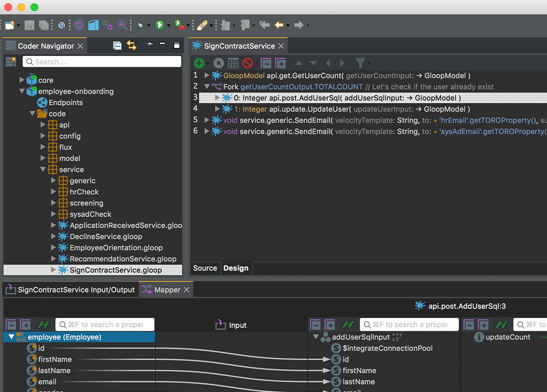Select updateCount output property
547x392 pixels.
(x=508, y=337)
